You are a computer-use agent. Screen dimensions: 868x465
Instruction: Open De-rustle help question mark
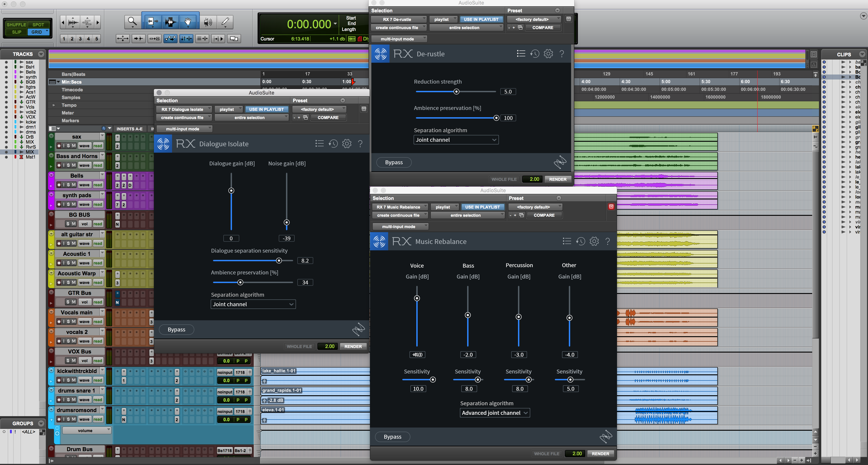pyautogui.click(x=562, y=54)
